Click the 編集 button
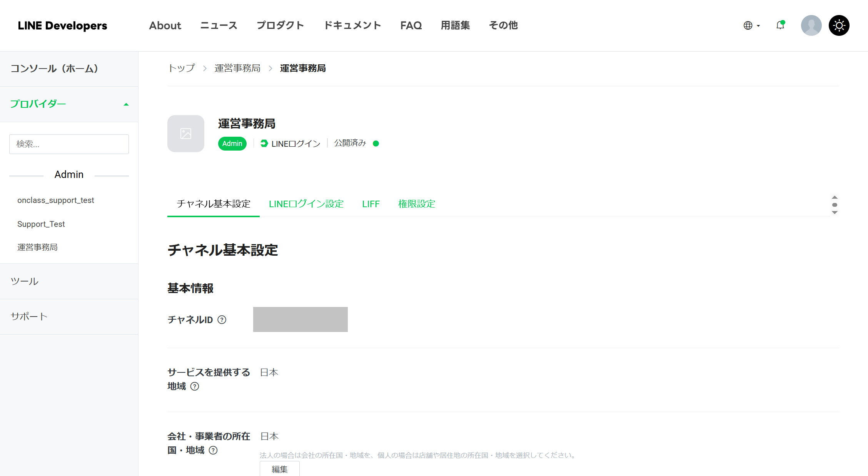Viewport: 868px width, 476px height. [279, 469]
